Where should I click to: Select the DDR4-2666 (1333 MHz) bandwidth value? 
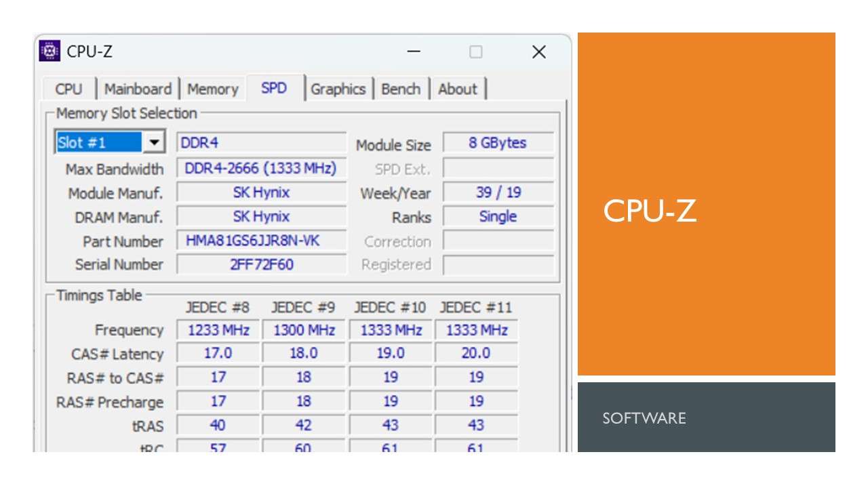pos(262,168)
